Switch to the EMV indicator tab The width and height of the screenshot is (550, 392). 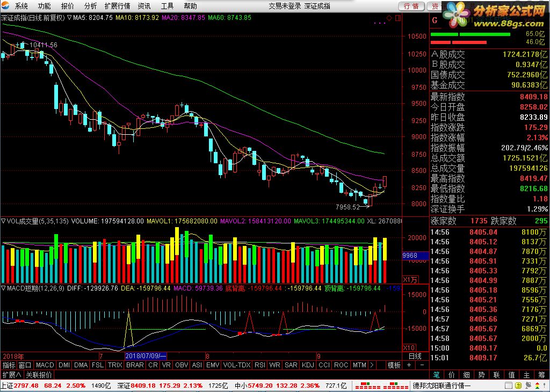coord(213,365)
